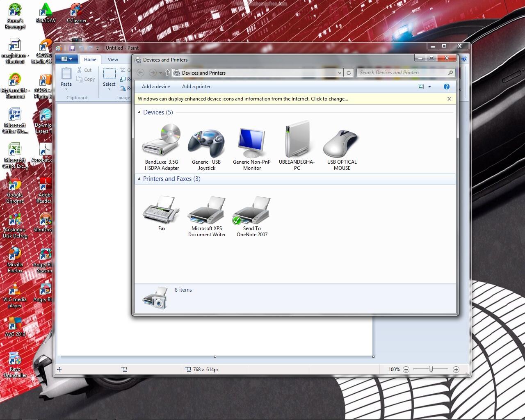Click the refresh button beside address bar
This screenshot has width=525, height=420.
349,73
